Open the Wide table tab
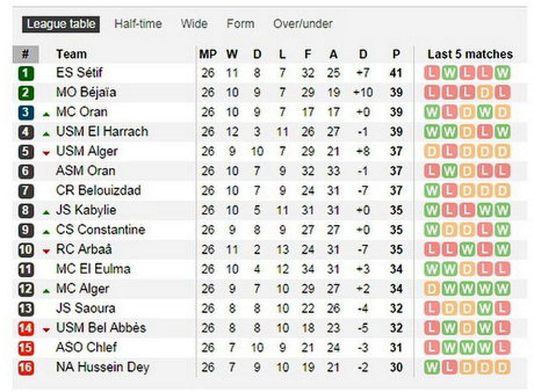The image size is (534, 392). [x=194, y=24]
